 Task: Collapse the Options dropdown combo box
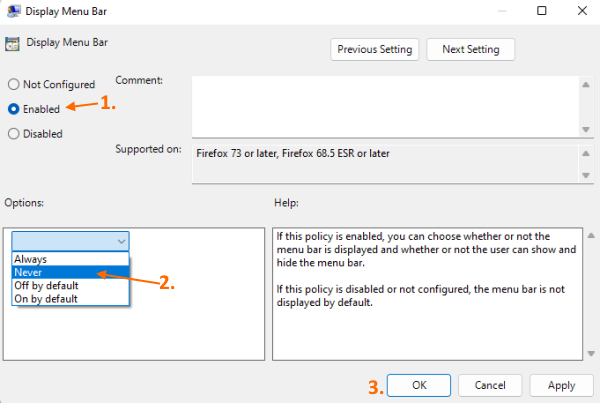coord(121,241)
